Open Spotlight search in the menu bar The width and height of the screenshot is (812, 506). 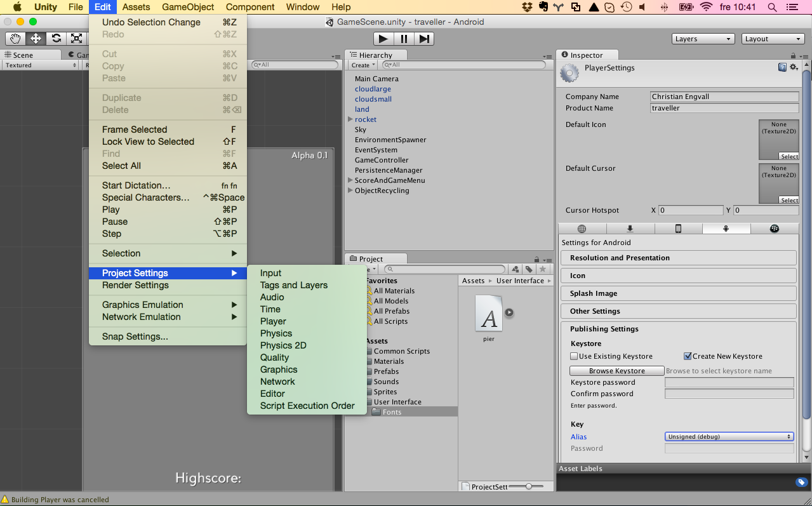point(773,7)
